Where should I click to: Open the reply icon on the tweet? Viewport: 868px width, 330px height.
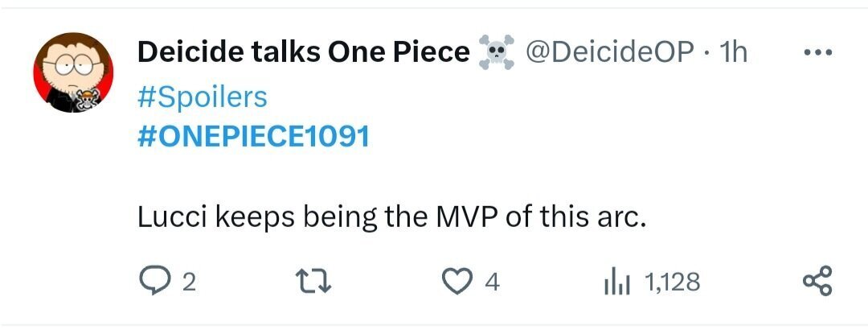pyautogui.click(x=154, y=282)
